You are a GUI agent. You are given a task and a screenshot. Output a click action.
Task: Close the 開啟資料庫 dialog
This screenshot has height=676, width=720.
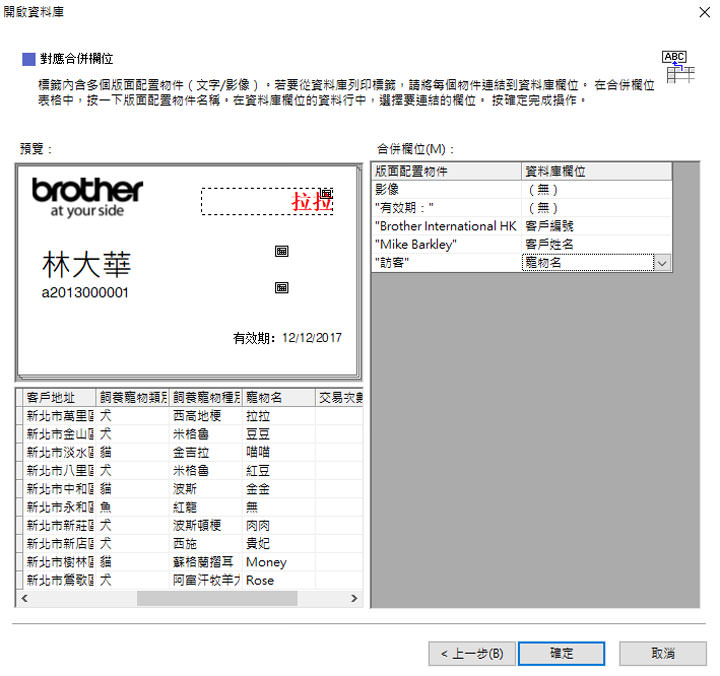tap(704, 12)
